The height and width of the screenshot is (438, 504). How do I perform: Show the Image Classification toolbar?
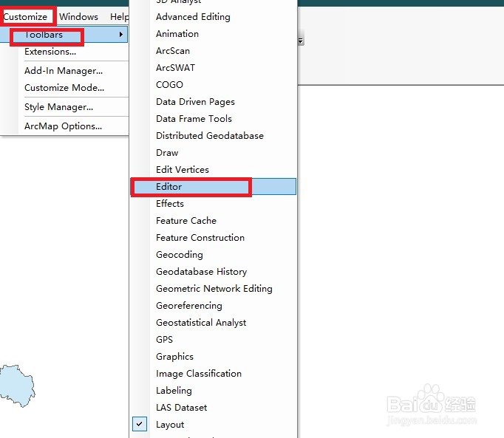pos(199,374)
